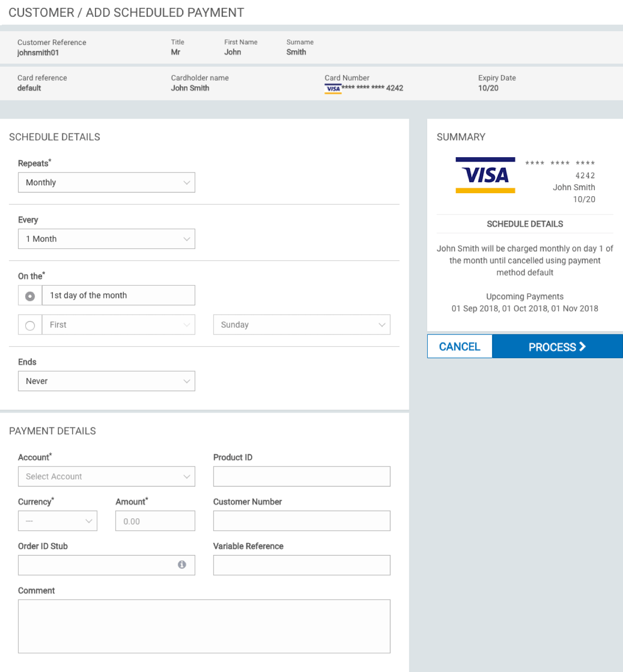Open the Every dropdown showing 1 Month

point(107,239)
